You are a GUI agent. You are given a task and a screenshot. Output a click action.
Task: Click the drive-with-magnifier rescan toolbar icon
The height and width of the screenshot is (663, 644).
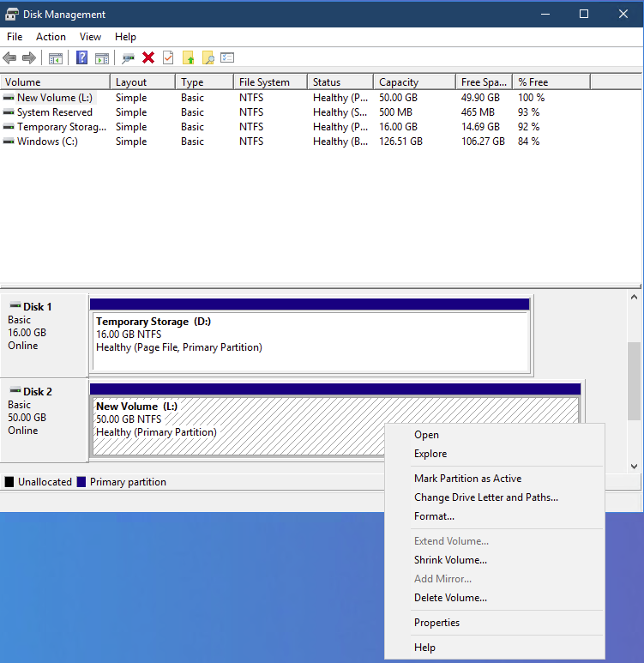(128, 58)
